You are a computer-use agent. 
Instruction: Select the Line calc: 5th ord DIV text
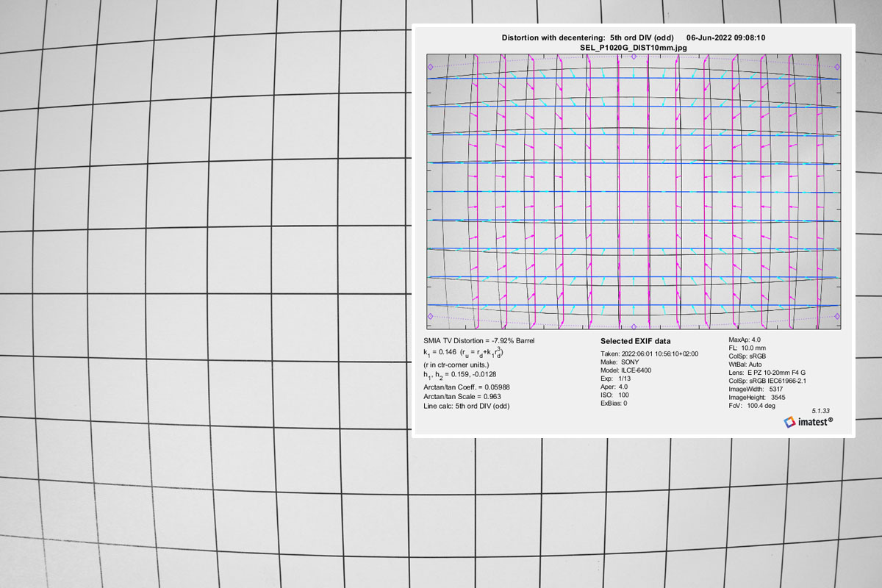click(x=466, y=406)
